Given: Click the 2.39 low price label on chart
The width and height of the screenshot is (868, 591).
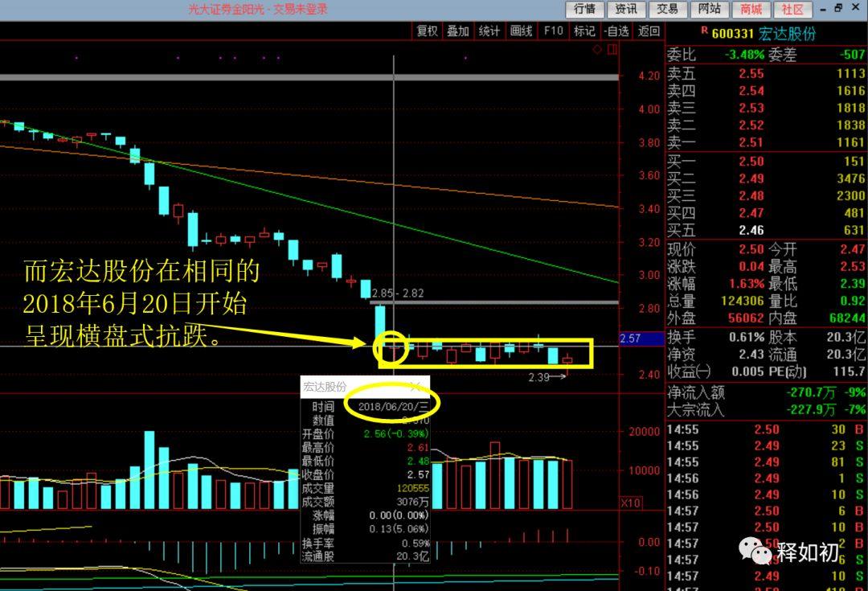Looking at the screenshot, I should point(538,377).
